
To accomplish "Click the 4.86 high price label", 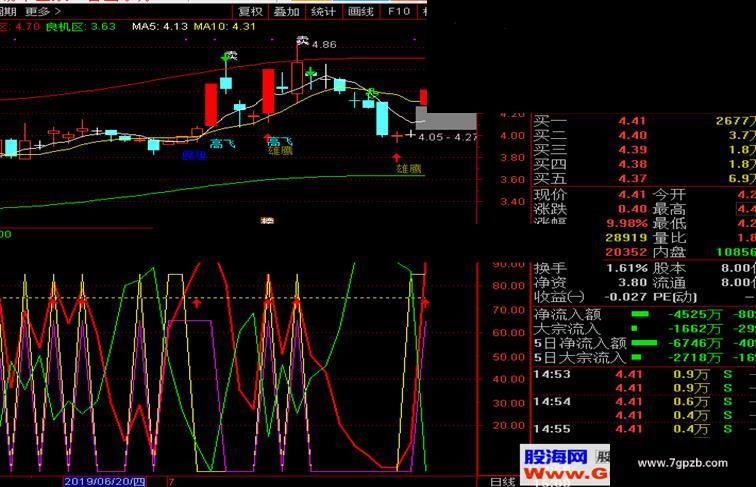I will point(324,44).
